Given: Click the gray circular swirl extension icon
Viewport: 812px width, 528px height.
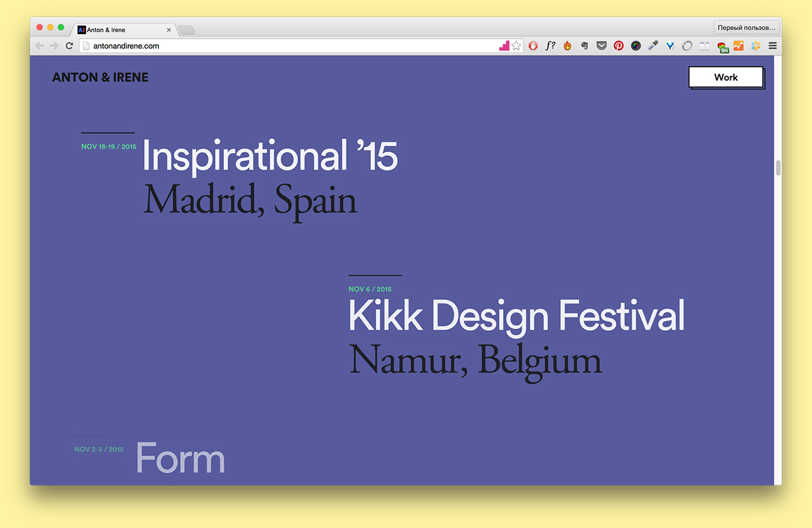Looking at the screenshot, I should 687,46.
